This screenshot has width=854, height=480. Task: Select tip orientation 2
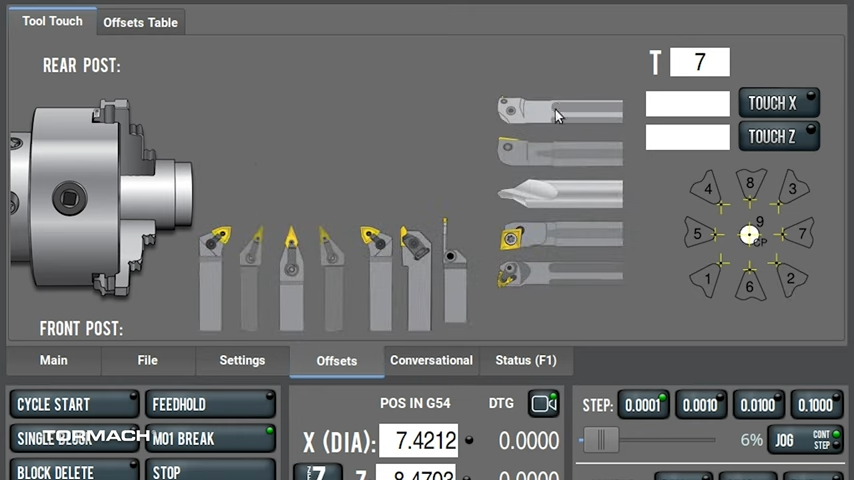coord(790,277)
